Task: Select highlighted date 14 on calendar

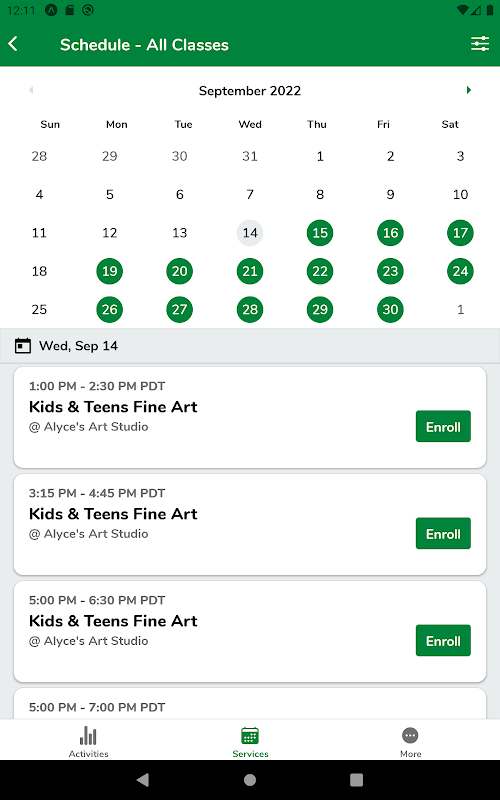Action: coord(250,233)
